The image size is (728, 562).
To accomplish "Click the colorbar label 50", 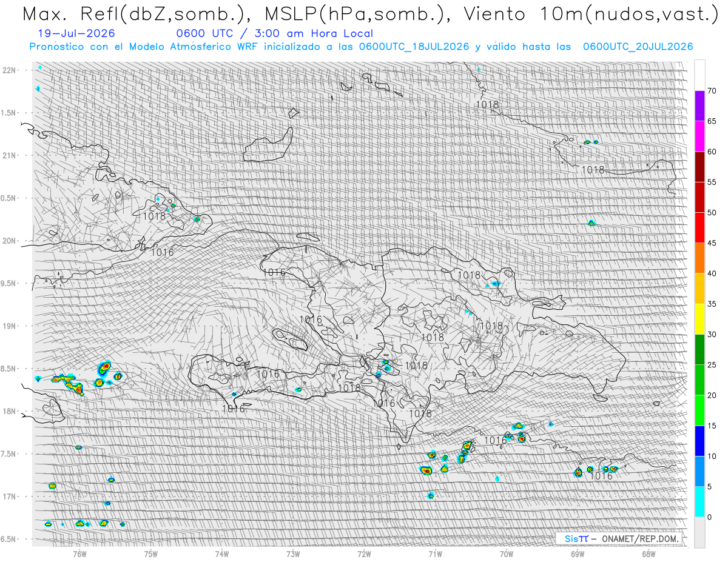I will click(712, 213).
